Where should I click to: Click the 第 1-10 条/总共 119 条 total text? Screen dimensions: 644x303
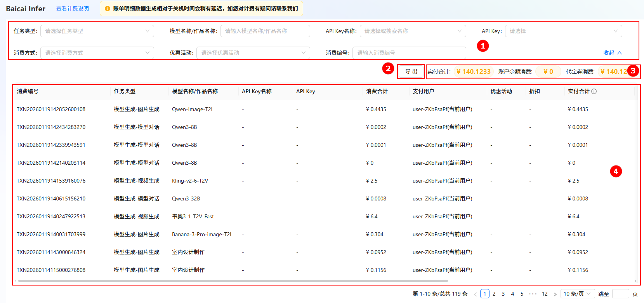pyautogui.click(x=440, y=294)
